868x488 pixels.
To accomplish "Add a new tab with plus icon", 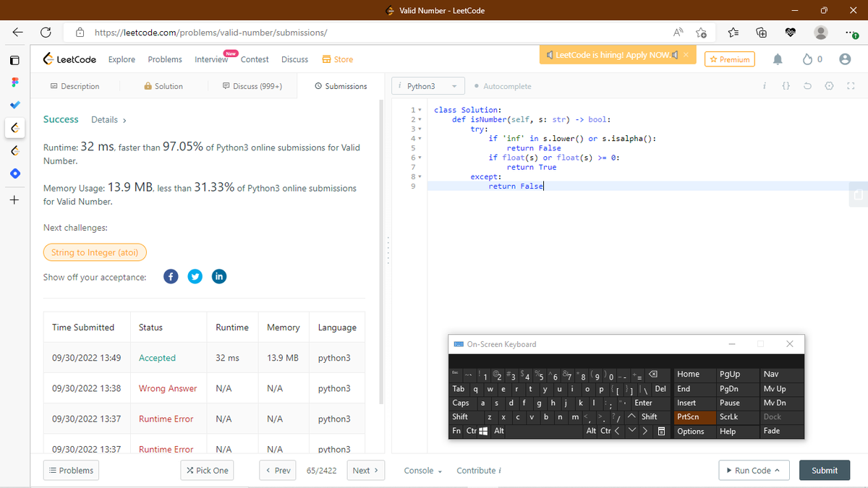I will click(x=14, y=199).
